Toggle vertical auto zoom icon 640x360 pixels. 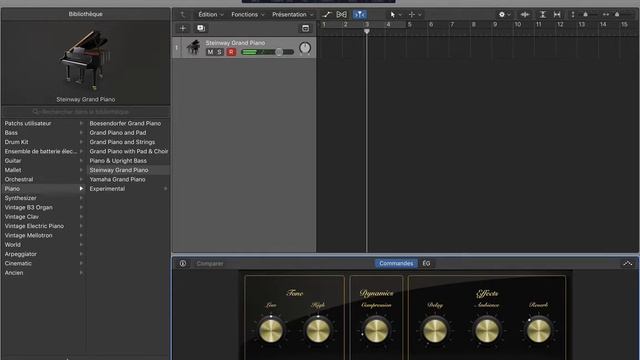[x=542, y=14]
